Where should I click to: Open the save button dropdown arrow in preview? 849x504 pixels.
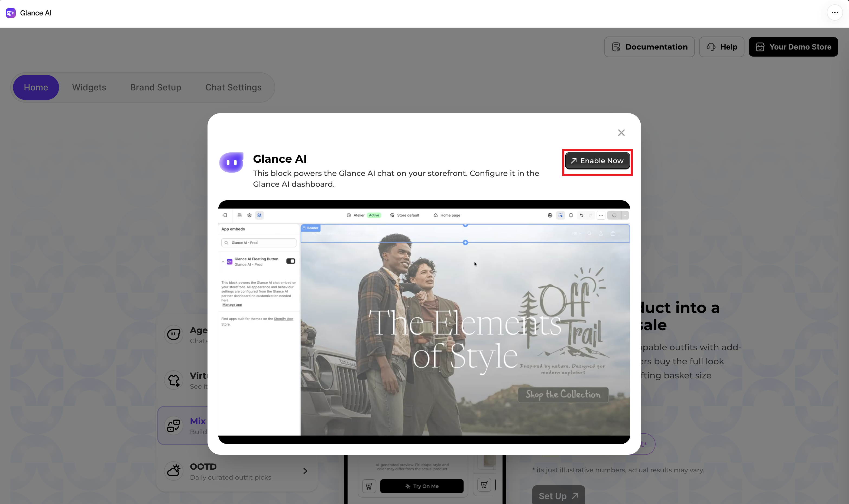click(x=625, y=215)
